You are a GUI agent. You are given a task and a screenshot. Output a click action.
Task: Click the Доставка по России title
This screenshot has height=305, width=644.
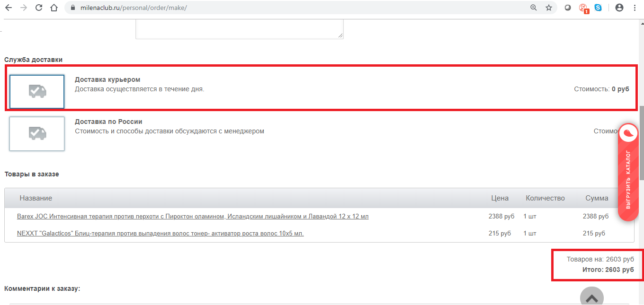click(x=108, y=122)
